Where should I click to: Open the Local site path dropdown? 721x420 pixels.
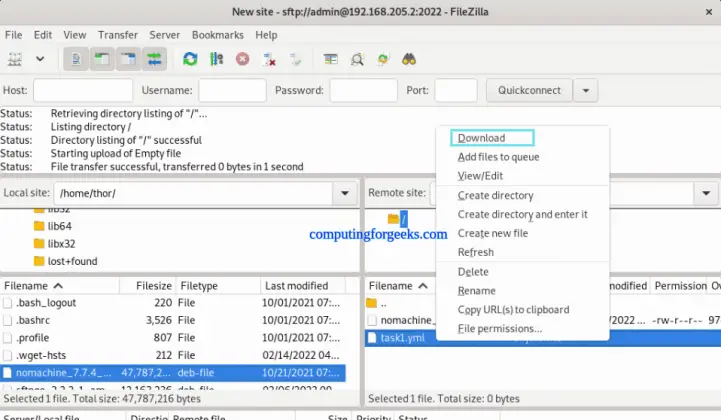click(x=345, y=192)
